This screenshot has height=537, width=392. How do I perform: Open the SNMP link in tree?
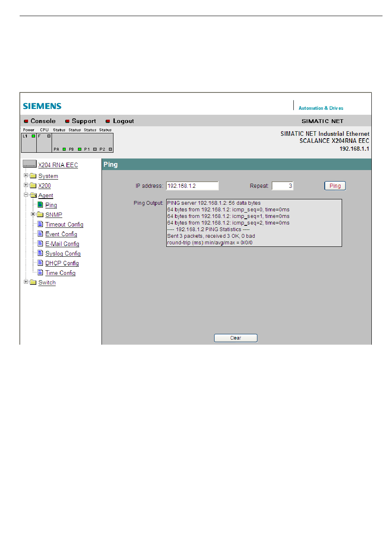[54, 215]
